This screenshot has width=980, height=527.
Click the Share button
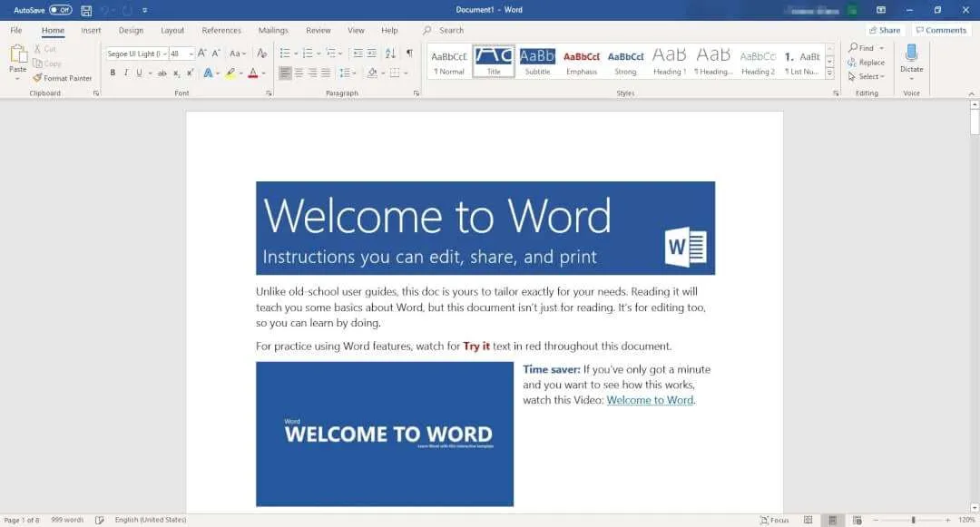point(885,30)
